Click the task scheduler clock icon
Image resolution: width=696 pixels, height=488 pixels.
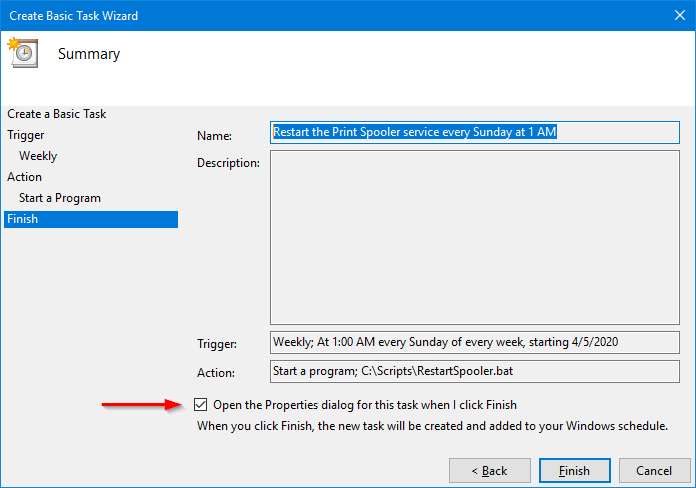tap(23, 52)
